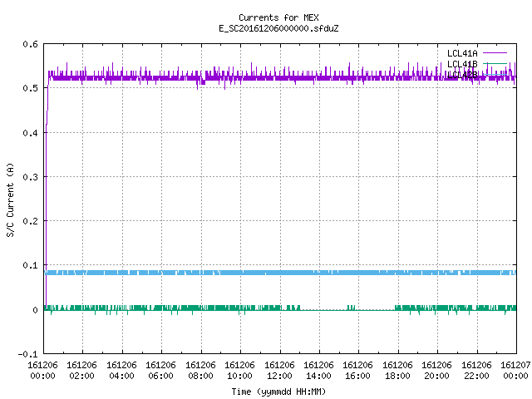Click the 161206 22:00 time tick label
This screenshot has width=532, height=399.
point(476,371)
